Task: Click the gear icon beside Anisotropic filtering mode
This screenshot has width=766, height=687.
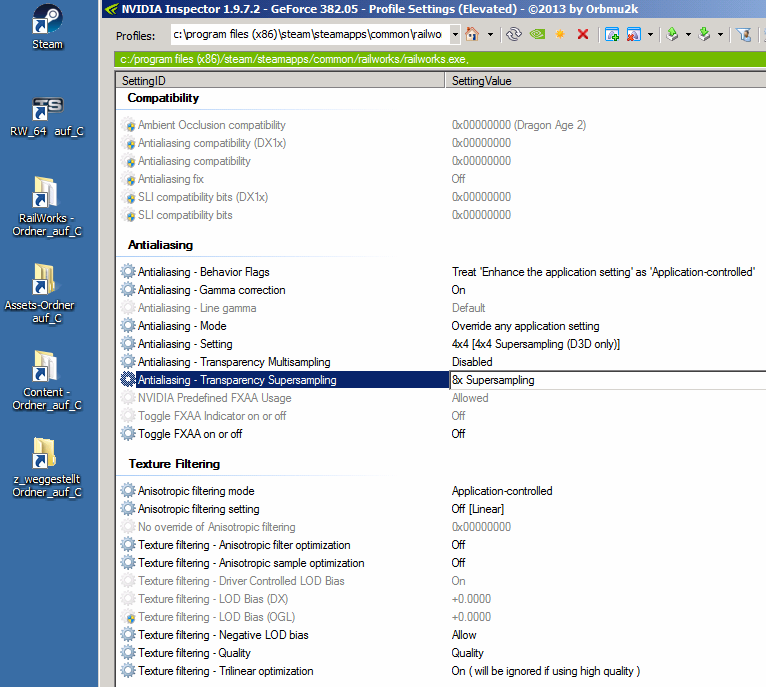Action: click(x=128, y=491)
